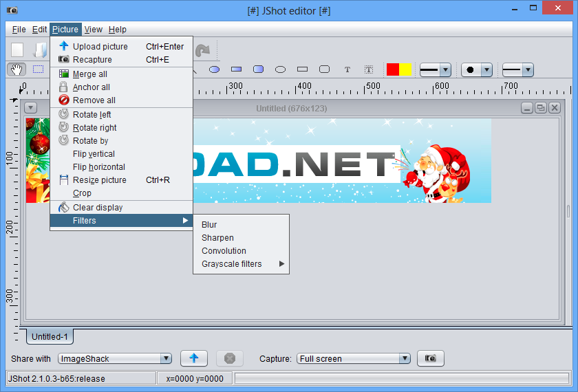Choose Rotate right from the menu
578x392 pixels.
pos(121,127)
